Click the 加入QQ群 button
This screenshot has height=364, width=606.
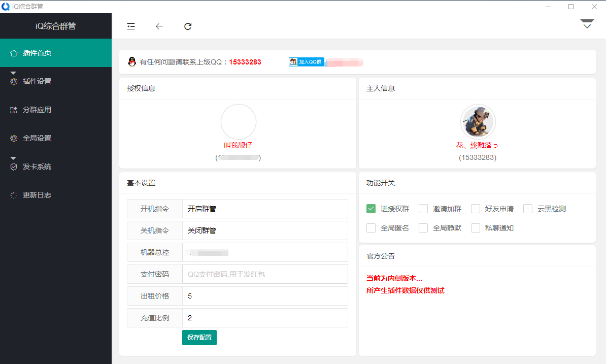pos(307,62)
